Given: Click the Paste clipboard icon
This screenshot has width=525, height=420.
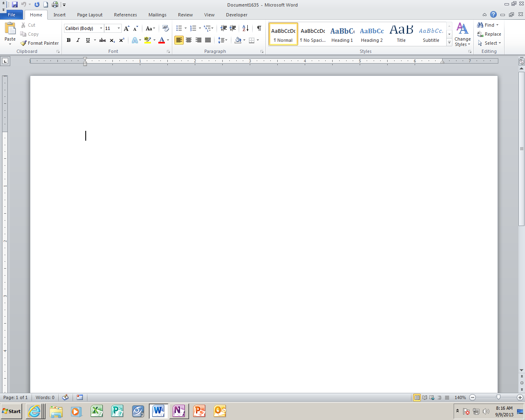Looking at the screenshot, I should click(x=10, y=29).
